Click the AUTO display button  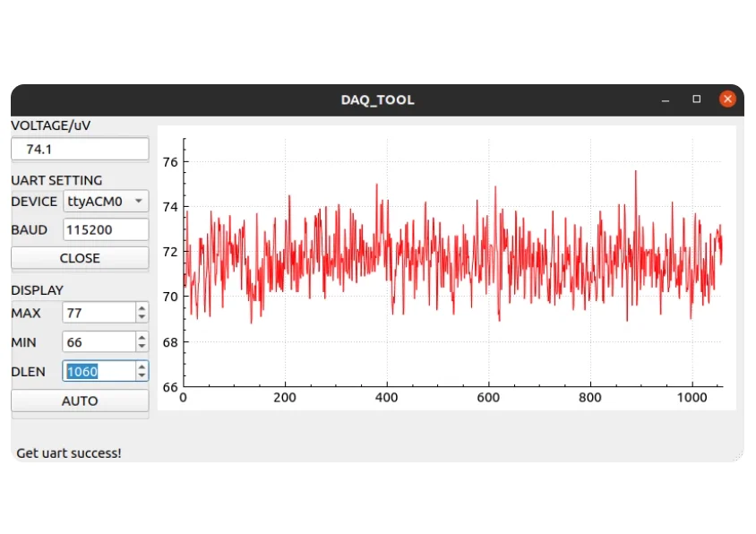pos(80,400)
